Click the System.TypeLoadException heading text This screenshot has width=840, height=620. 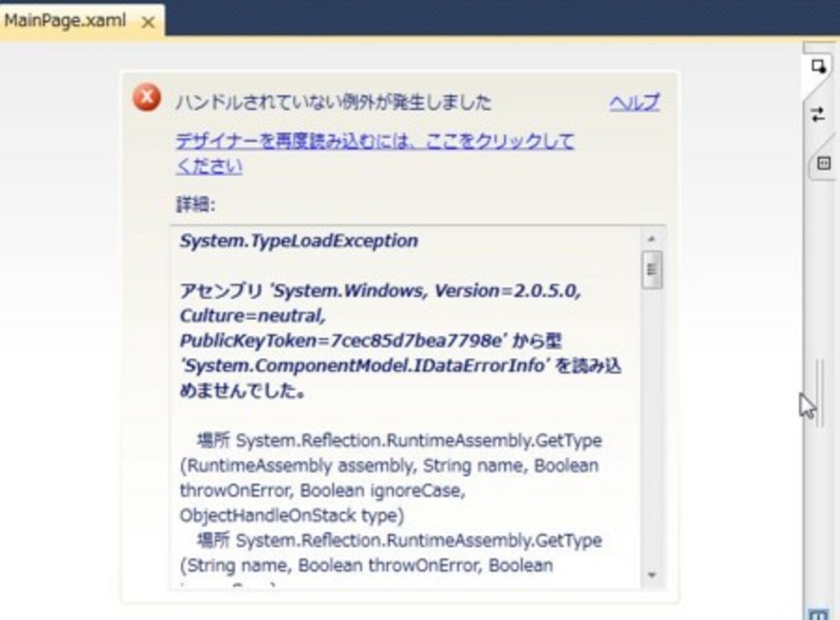point(299,241)
